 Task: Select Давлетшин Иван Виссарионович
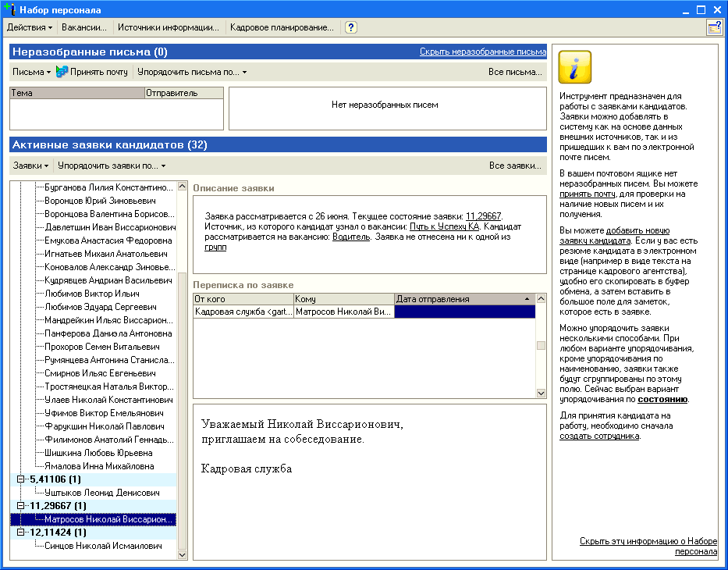(x=110, y=227)
